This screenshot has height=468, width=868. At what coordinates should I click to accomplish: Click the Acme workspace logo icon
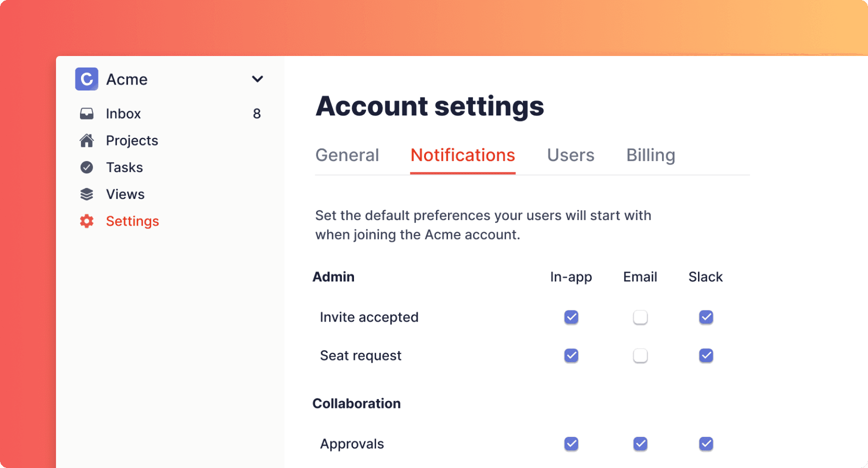coord(86,79)
